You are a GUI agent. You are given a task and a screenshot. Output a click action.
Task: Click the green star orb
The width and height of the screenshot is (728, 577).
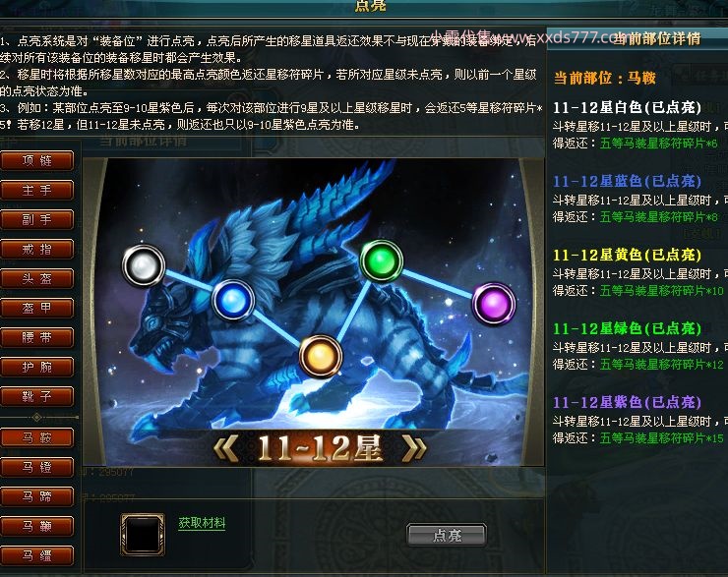click(382, 260)
